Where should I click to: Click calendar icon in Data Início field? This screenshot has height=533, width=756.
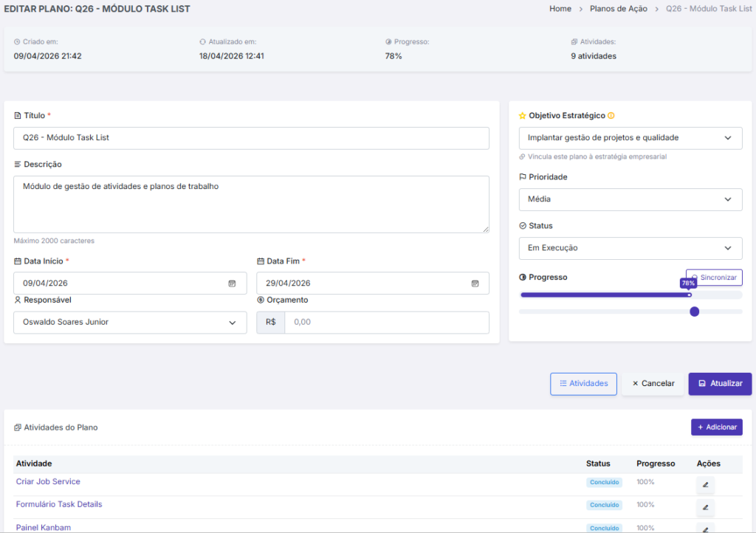click(x=232, y=283)
